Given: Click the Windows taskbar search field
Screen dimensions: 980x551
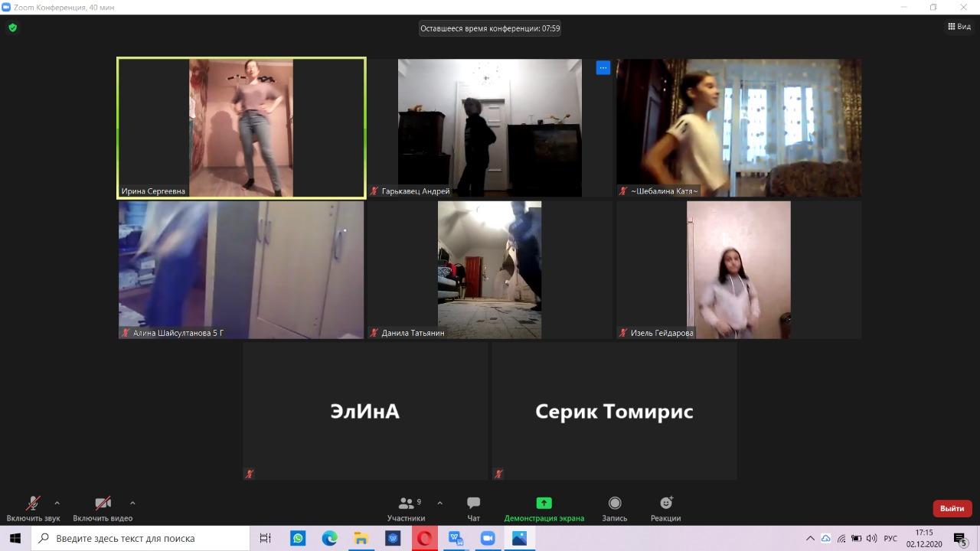Looking at the screenshot, I should 142,539.
